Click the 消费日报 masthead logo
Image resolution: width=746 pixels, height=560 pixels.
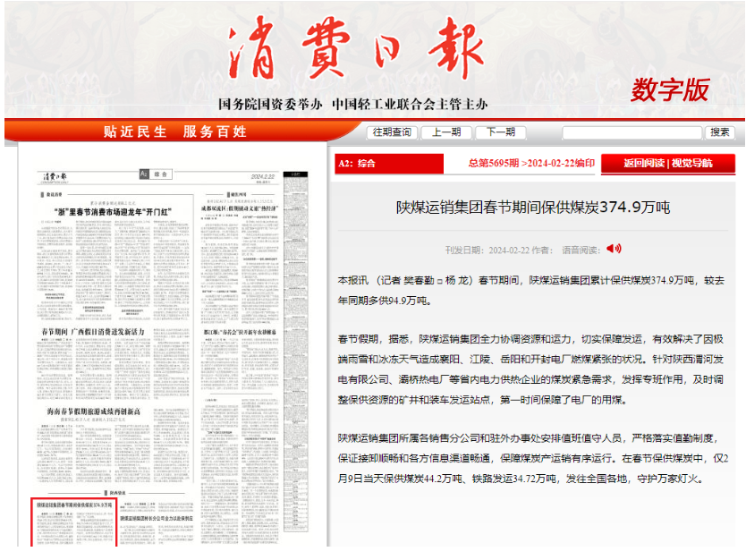[x=356, y=47]
